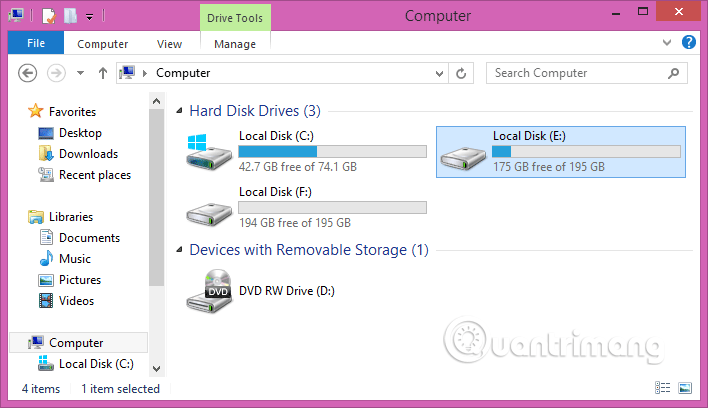Click the Up arrow to parent folder
This screenshot has height=408, width=708.
[x=102, y=73]
